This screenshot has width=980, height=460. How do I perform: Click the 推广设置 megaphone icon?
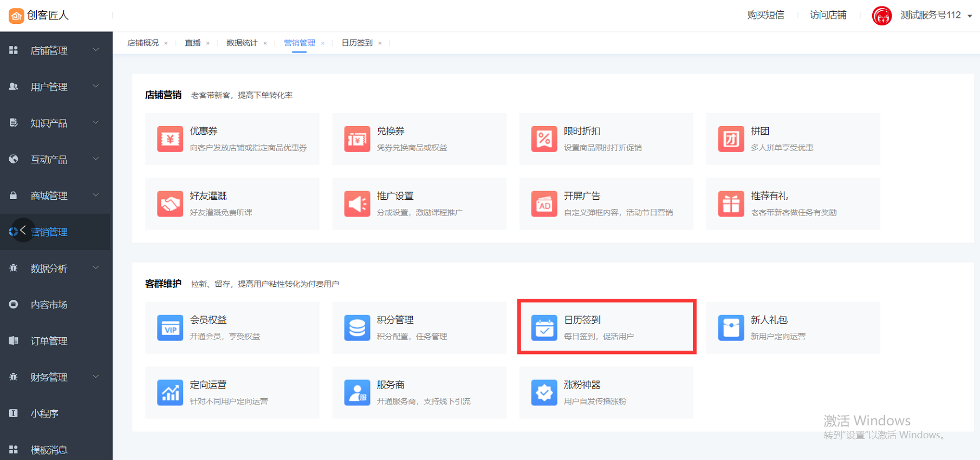[357, 204]
